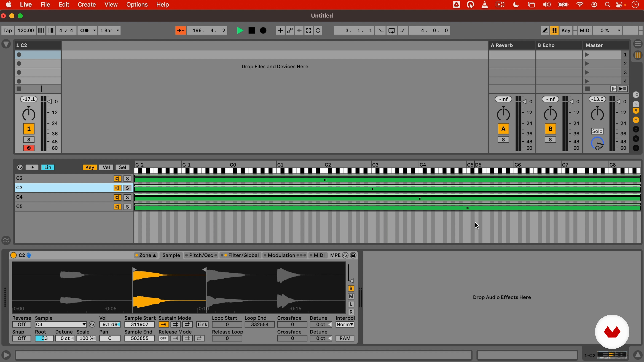
Task: Click the MIDI Arrangement Overdub plus icon
Action: (x=280, y=31)
